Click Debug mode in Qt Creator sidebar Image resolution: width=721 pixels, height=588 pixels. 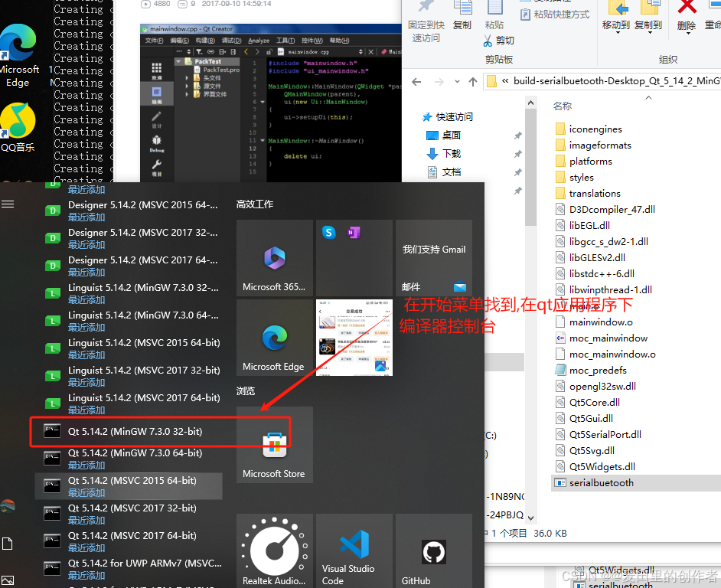click(x=157, y=143)
